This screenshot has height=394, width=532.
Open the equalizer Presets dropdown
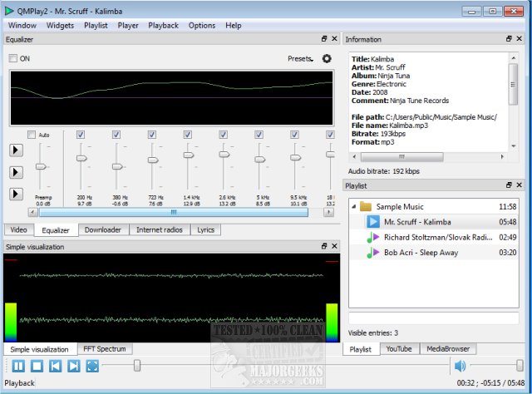pyautogui.click(x=300, y=58)
